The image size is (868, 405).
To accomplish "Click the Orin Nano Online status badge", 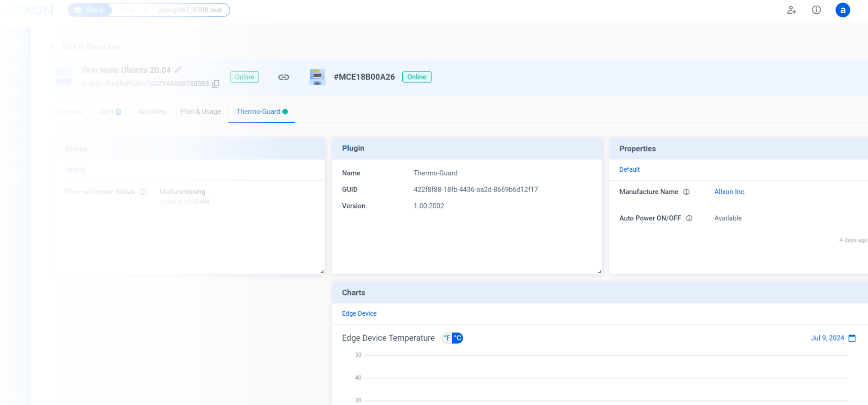I will (244, 77).
